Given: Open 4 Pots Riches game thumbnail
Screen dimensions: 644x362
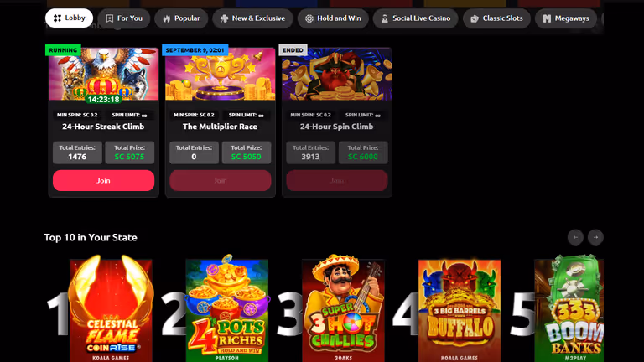Looking at the screenshot, I should point(226,310).
